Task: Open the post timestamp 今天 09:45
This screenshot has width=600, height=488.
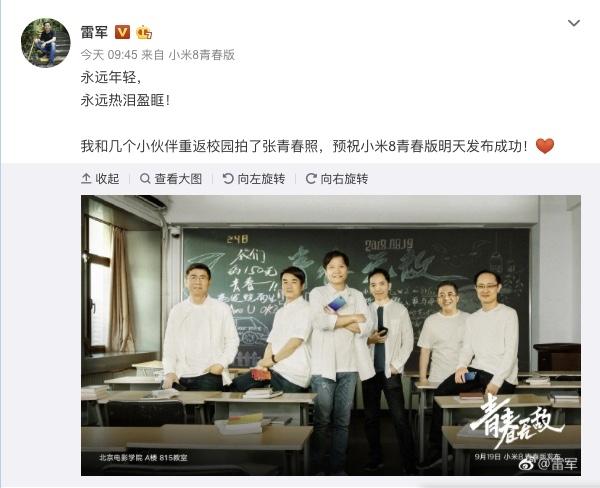Action: pyautogui.click(x=109, y=55)
